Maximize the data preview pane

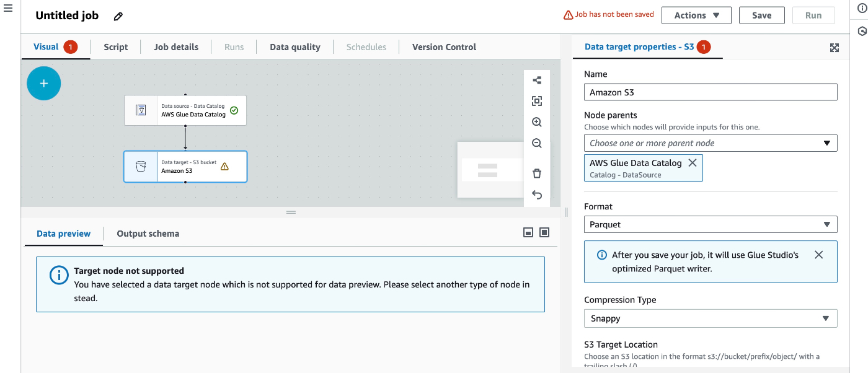pos(544,232)
